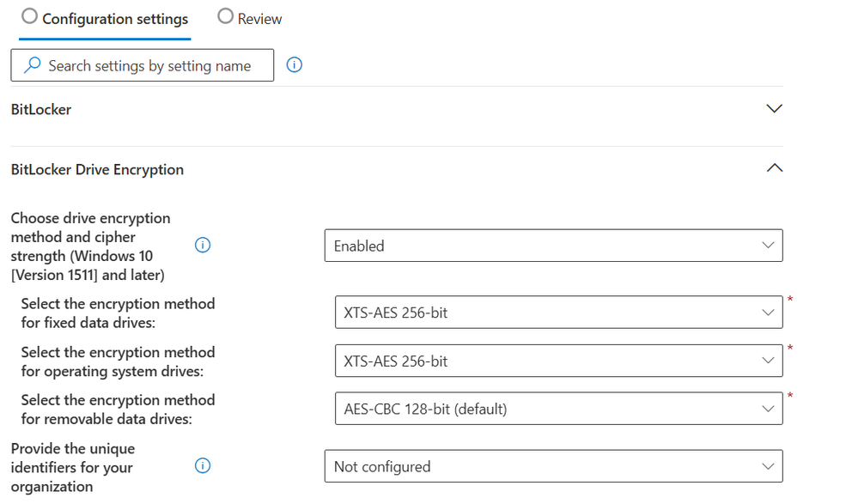Open fixed data drives encryption method dropdown
The image size is (858, 504).
[x=558, y=313]
